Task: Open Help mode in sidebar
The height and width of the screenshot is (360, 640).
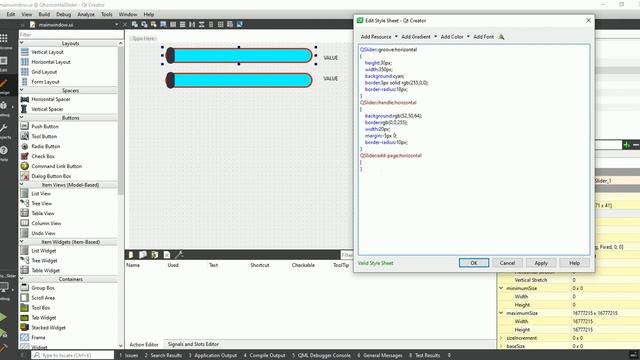Action: click(x=4, y=151)
